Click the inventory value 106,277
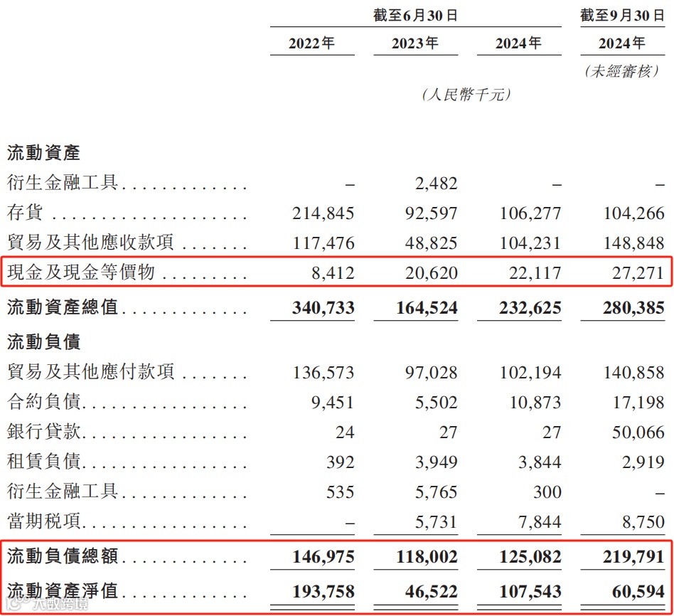Screen dimensions: 674x616 (x=530, y=213)
